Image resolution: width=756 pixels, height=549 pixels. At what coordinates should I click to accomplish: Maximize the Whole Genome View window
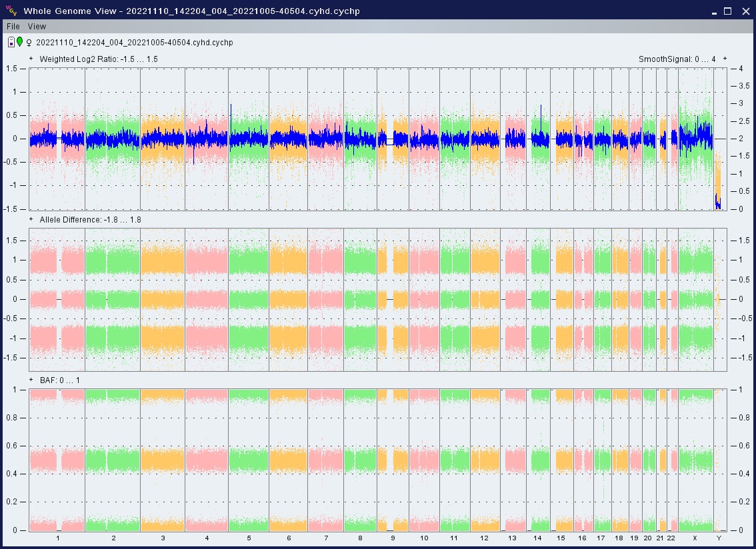(727, 11)
